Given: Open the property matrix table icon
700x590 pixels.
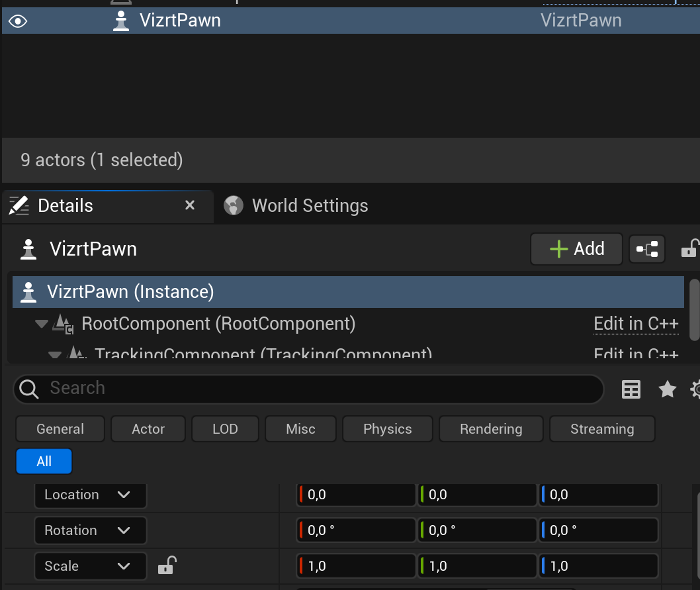Looking at the screenshot, I should tap(631, 389).
